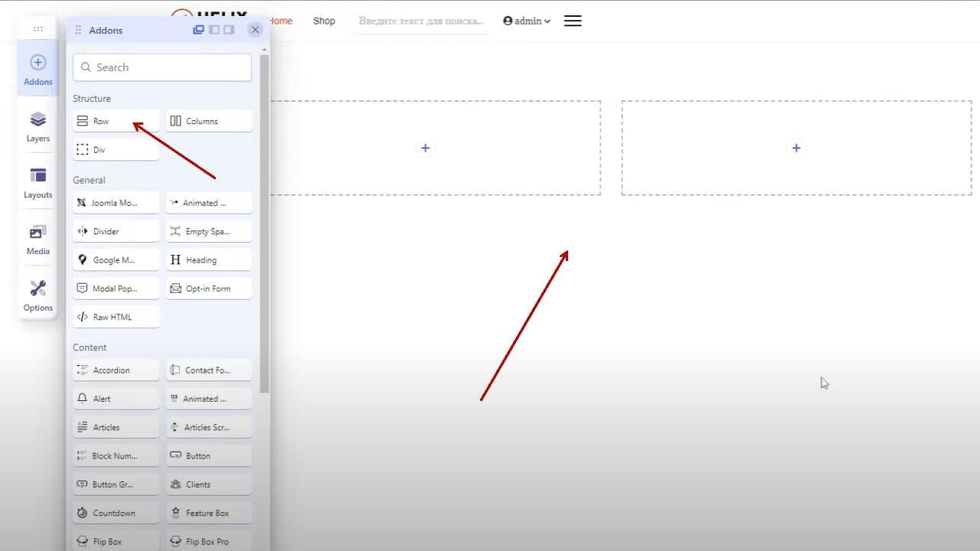
Task: Add addon to right empty column
Action: tap(796, 148)
